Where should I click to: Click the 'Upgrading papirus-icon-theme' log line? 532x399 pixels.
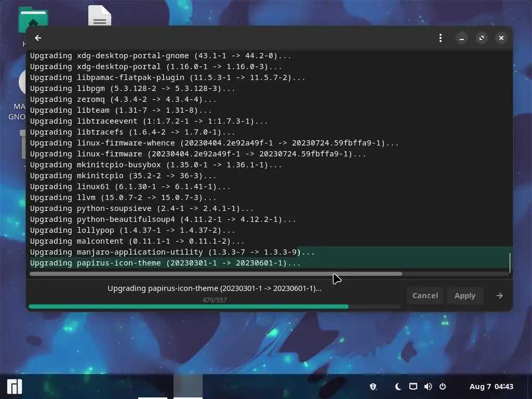pyautogui.click(x=165, y=263)
